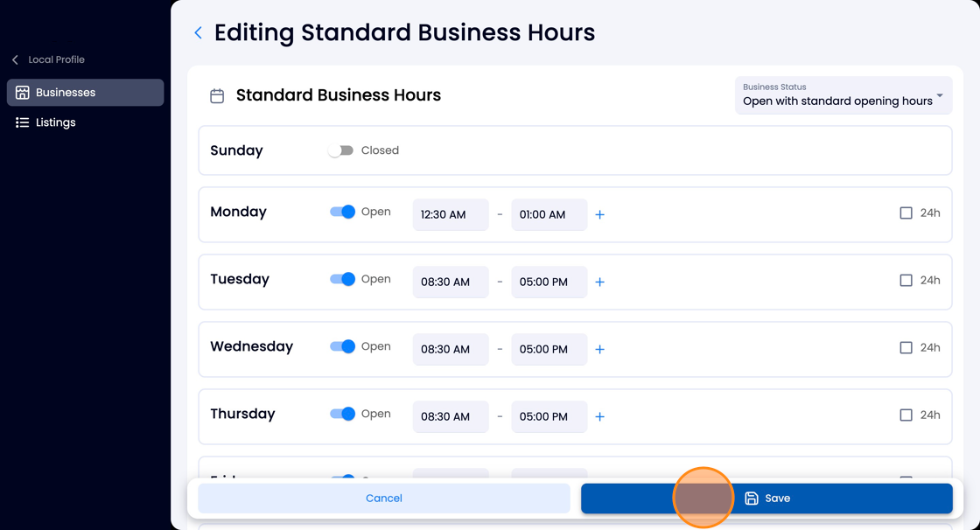Add another time range for Thursday
Screen dimensions: 980x530
click(600, 416)
